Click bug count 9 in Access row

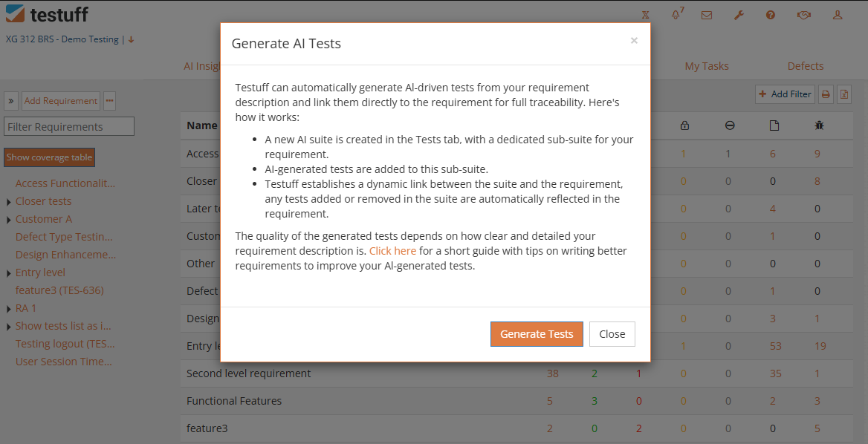click(x=817, y=154)
